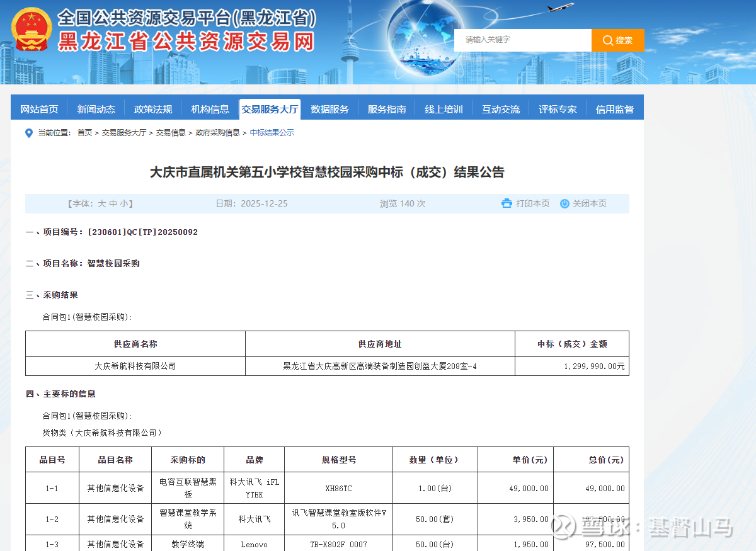The height and width of the screenshot is (551, 756).
Task: Open 服务指南 in navigation bar
Action: click(x=387, y=109)
